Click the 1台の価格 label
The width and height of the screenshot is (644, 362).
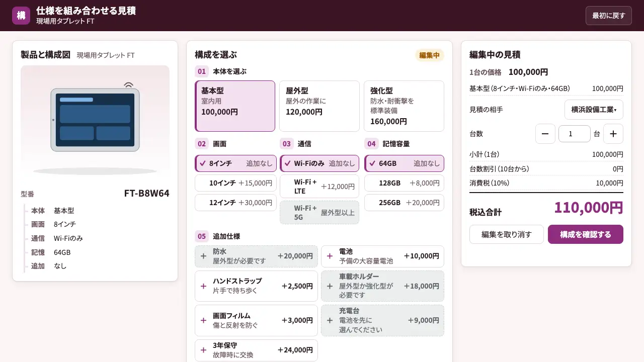coord(486,72)
